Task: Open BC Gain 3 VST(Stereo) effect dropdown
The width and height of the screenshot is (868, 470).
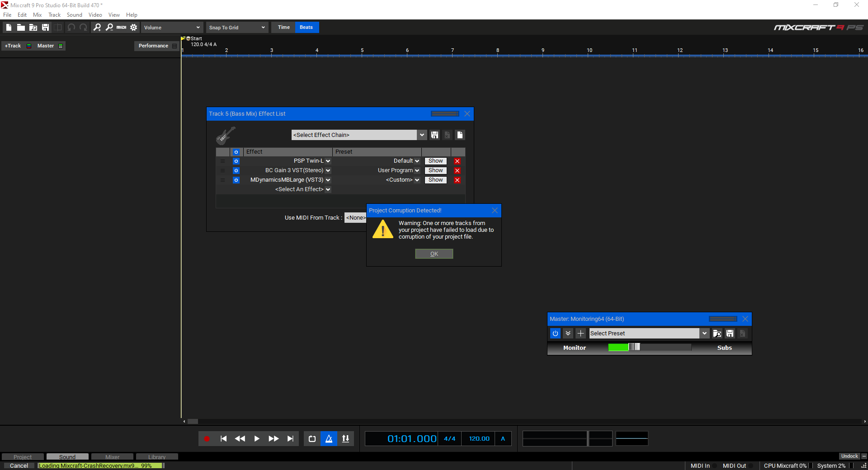Action: click(328, 171)
